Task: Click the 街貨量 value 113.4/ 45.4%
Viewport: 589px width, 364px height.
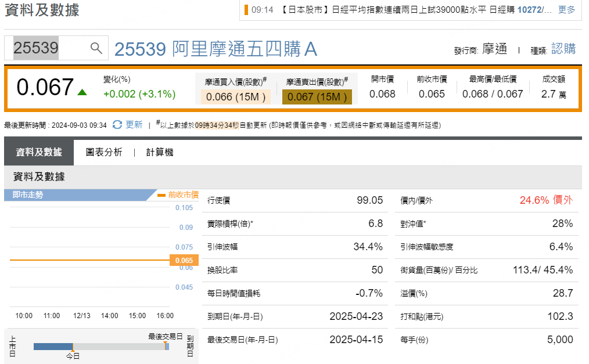Action: [x=543, y=270]
